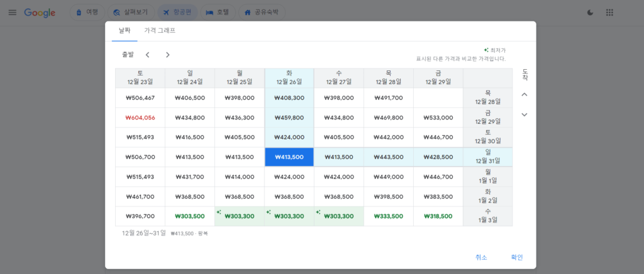Viewport: 644px width, 274px height.
Task: Open the Google main menu hamburger icon
Action: [13, 13]
